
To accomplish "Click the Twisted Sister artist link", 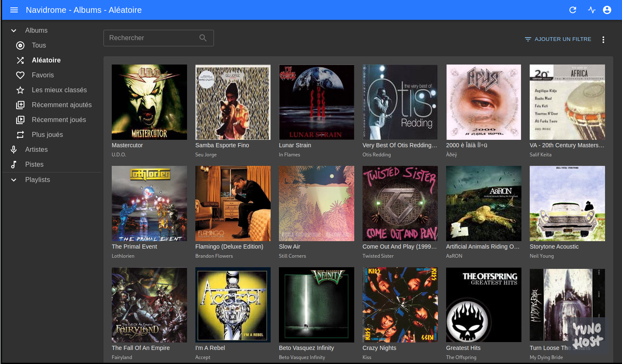I will tap(378, 256).
